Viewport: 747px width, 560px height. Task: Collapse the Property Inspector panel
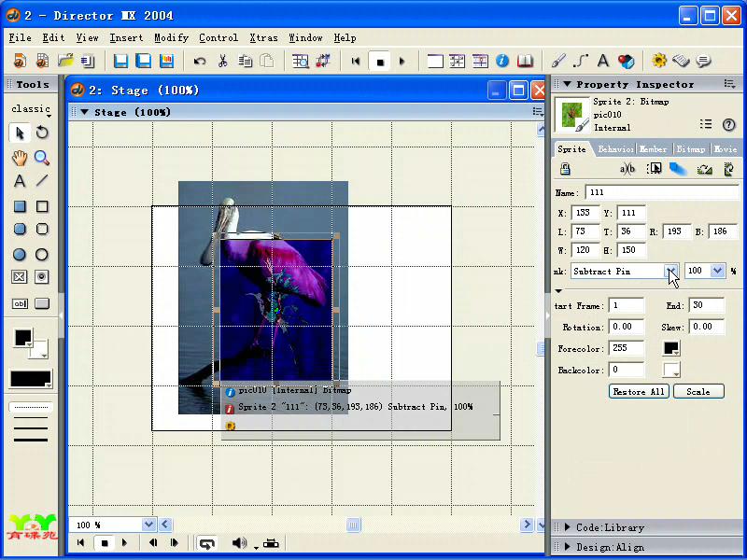(567, 84)
